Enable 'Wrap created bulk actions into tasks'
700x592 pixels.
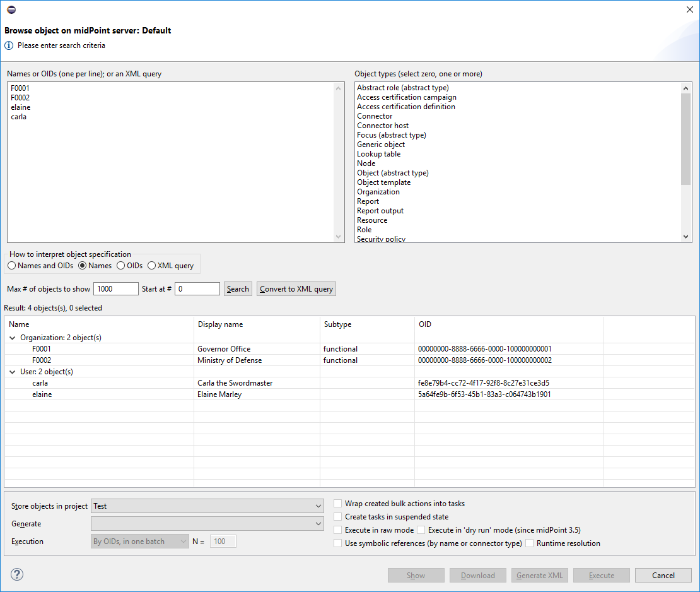[x=339, y=504]
